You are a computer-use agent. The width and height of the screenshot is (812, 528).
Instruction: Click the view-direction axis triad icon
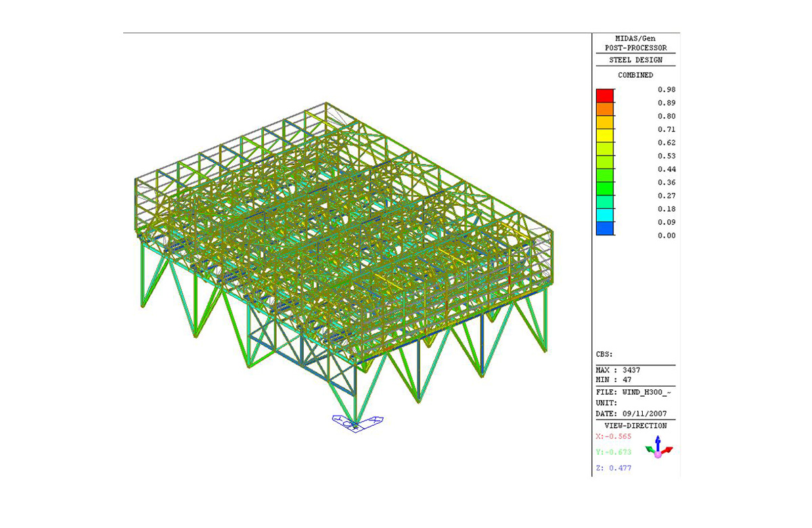[658, 447]
